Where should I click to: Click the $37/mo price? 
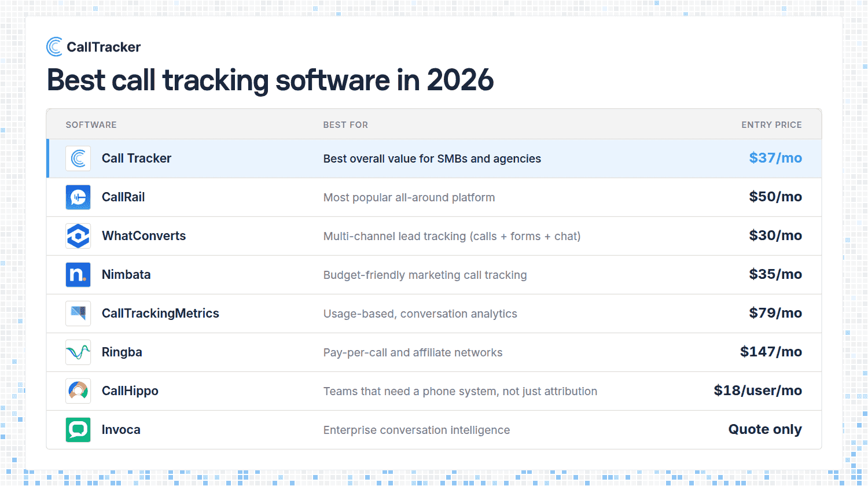coord(775,158)
